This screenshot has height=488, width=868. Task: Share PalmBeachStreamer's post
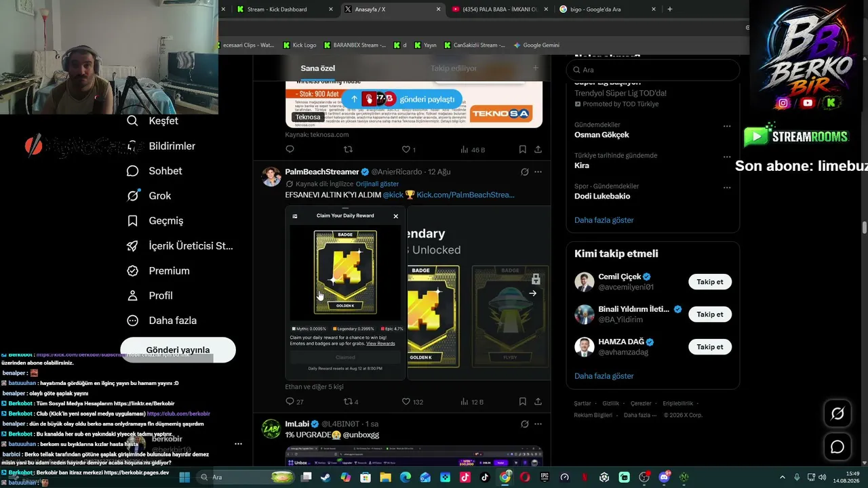(x=538, y=401)
